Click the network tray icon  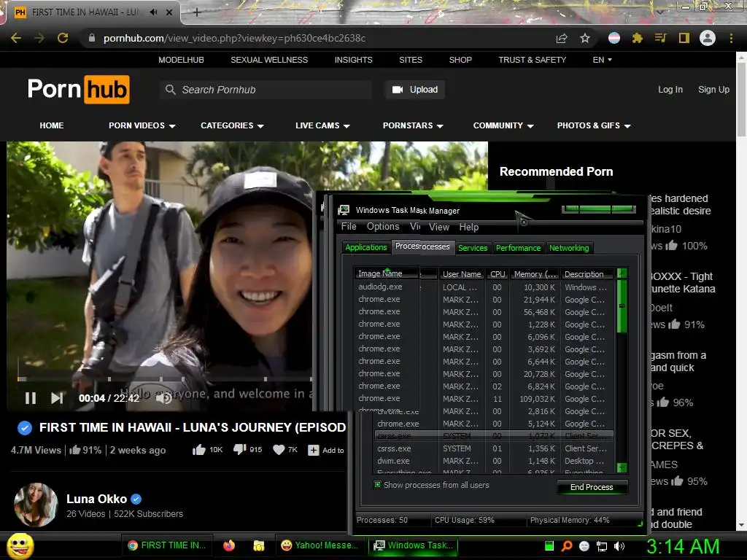[x=602, y=546]
